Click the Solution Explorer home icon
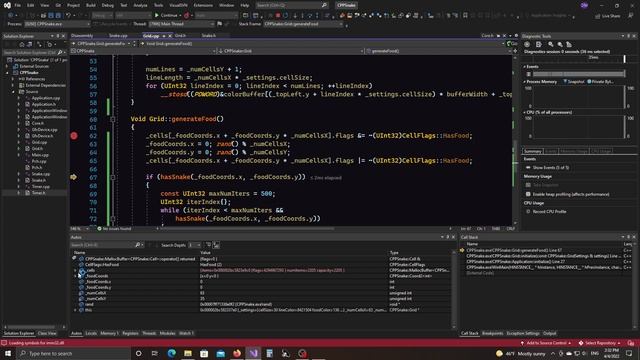This screenshot has width=640, height=360. tap(22, 44)
